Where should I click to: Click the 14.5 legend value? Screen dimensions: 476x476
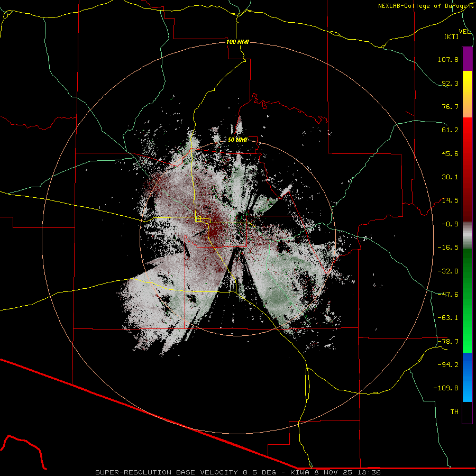(450, 200)
